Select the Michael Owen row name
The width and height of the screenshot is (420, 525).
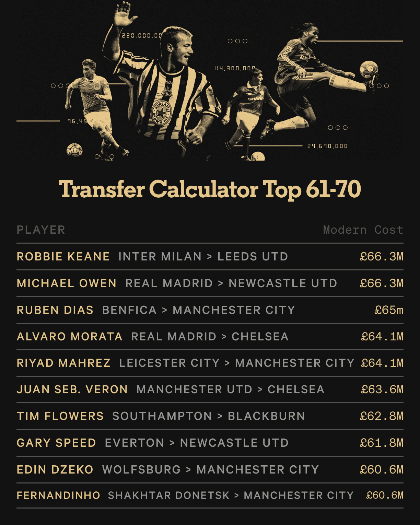[x=67, y=283]
